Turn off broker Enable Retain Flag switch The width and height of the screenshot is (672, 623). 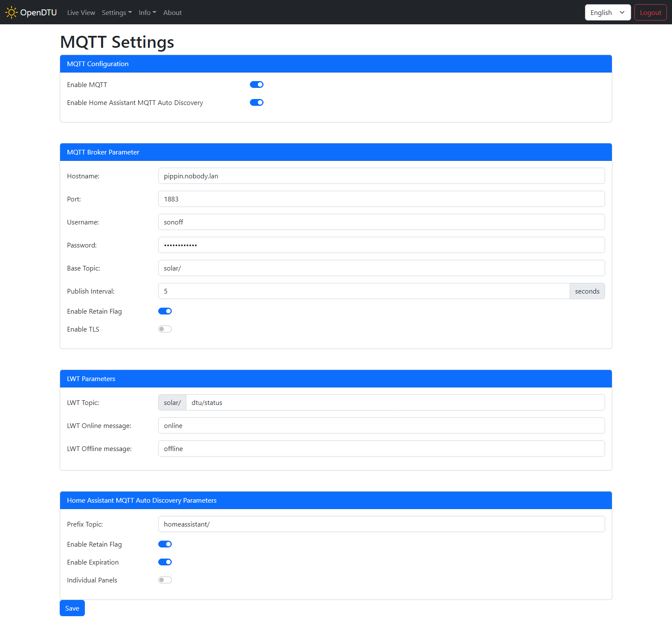(x=165, y=311)
